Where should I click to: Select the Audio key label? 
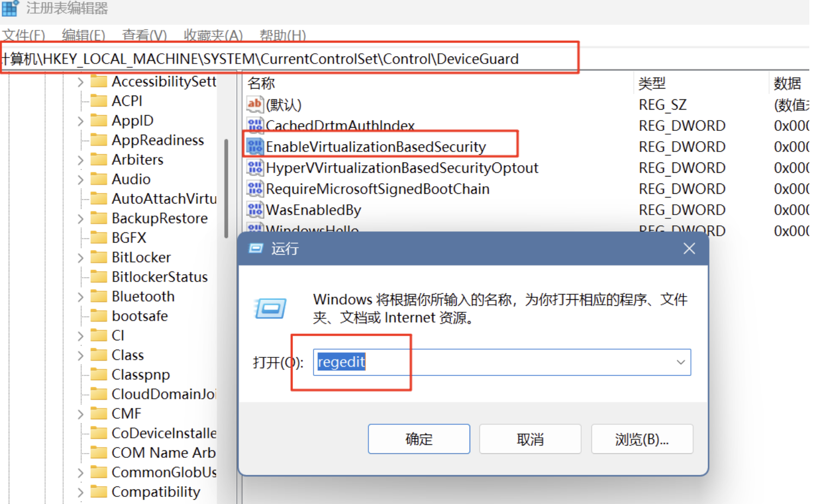131,179
